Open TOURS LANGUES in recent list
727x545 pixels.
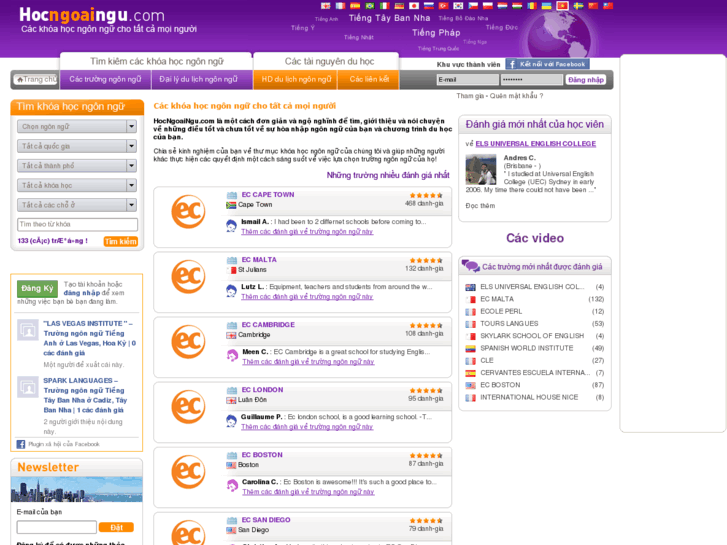point(509,323)
